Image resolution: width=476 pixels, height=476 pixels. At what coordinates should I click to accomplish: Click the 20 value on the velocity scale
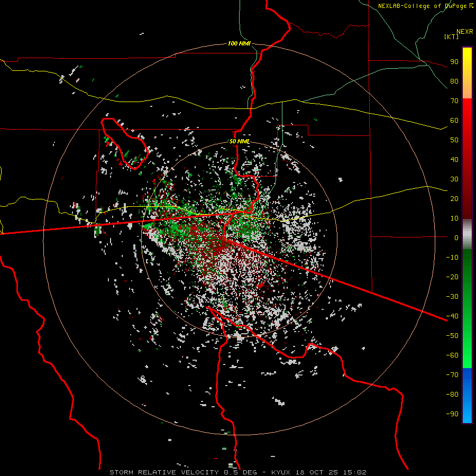click(x=454, y=199)
